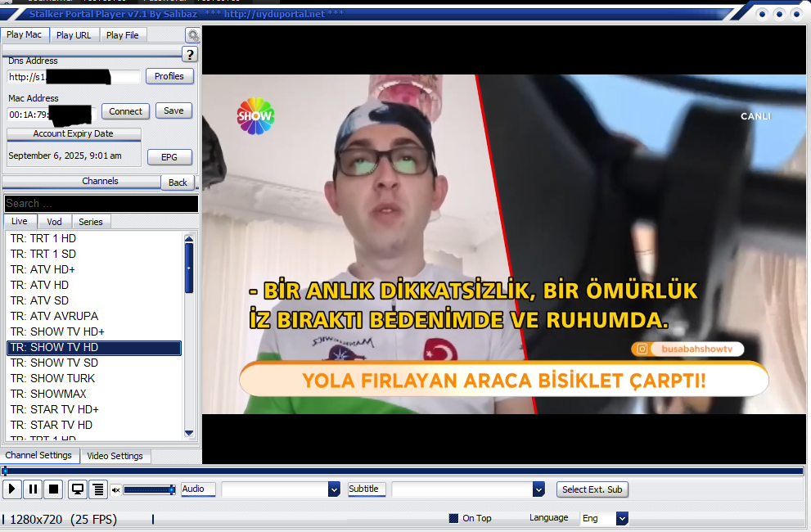Open the EPG guide
Image resolution: width=811 pixels, height=532 pixels.
[169, 157]
